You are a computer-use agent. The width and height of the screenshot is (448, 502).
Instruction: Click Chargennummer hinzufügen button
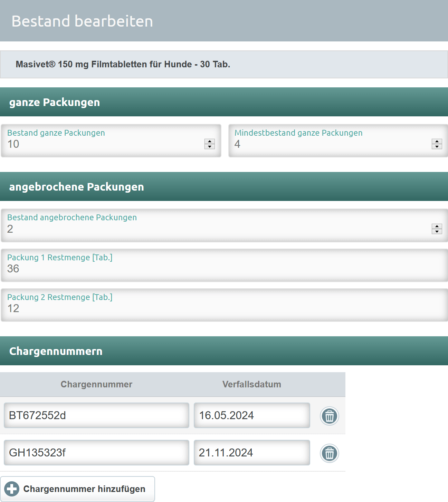[x=77, y=489]
